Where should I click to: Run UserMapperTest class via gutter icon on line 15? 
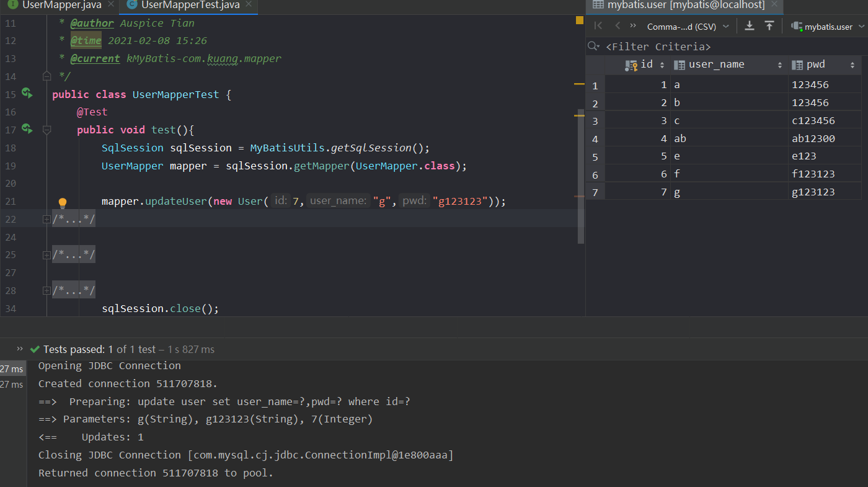point(26,94)
